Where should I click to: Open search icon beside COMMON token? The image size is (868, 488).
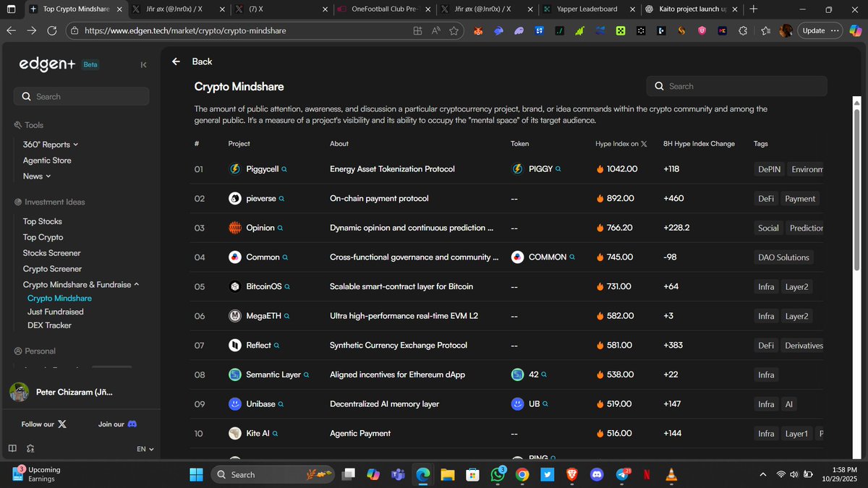[x=572, y=257]
